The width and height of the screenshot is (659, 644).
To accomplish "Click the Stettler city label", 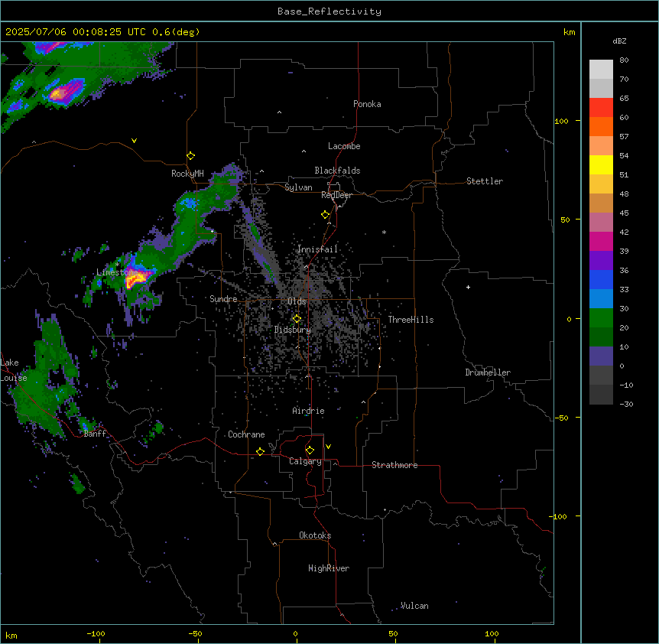I will [x=485, y=181].
